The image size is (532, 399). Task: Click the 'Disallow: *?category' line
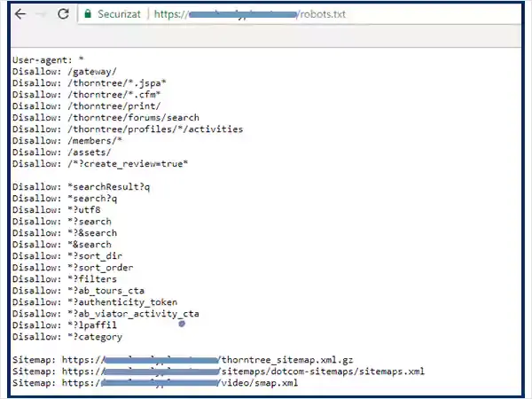tap(67, 337)
